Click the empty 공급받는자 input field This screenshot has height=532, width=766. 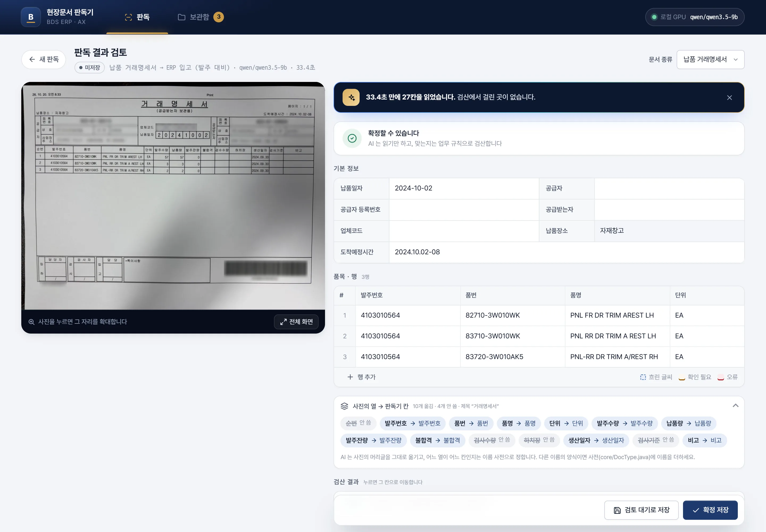tap(669, 210)
